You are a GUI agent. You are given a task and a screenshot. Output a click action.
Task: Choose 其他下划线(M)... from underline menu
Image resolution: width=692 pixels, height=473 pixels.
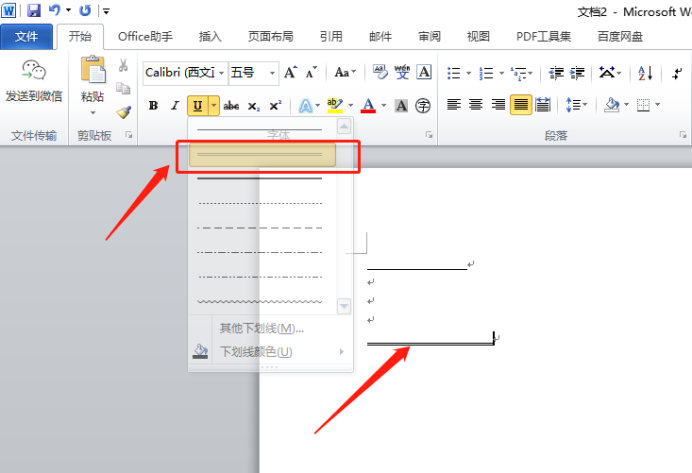261,328
